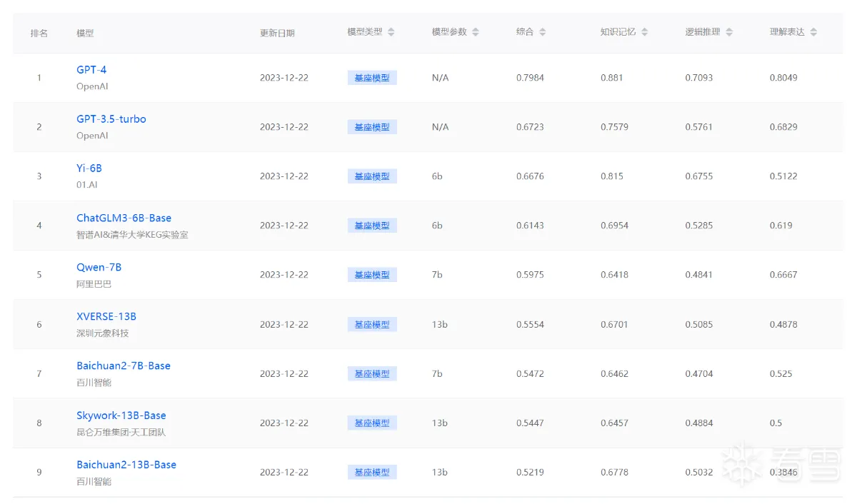Click GPT-4 综合 score 0.7984
The height and width of the screenshot is (504, 857).
(x=530, y=78)
